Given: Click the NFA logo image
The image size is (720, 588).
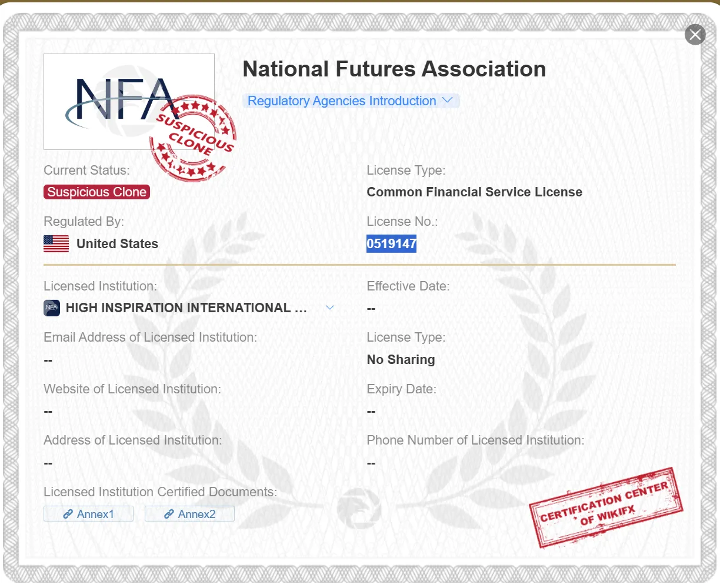Looking at the screenshot, I should [x=129, y=102].
